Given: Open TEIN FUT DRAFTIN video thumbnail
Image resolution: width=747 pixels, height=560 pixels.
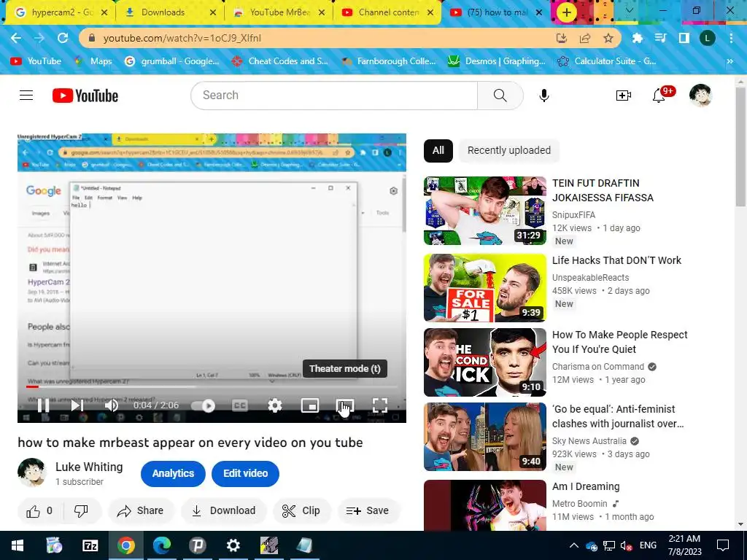Looking at the screenshot, I should tap(485, 211).
